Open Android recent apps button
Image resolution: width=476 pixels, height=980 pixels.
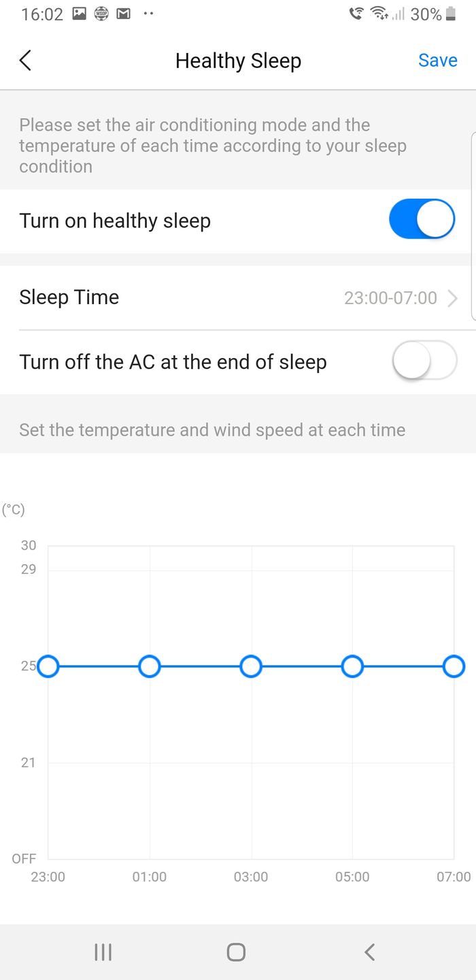pyautogui.click(x=103, y=951)
